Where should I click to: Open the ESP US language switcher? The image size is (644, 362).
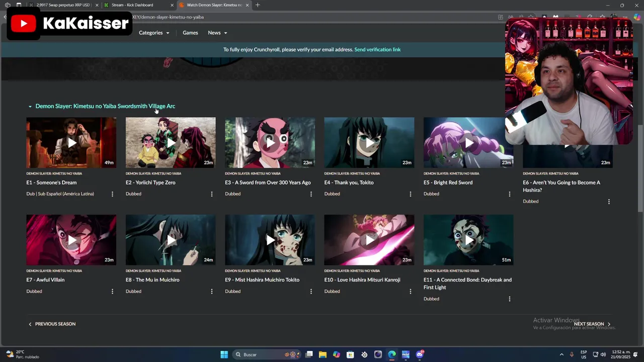click(584, 354)
